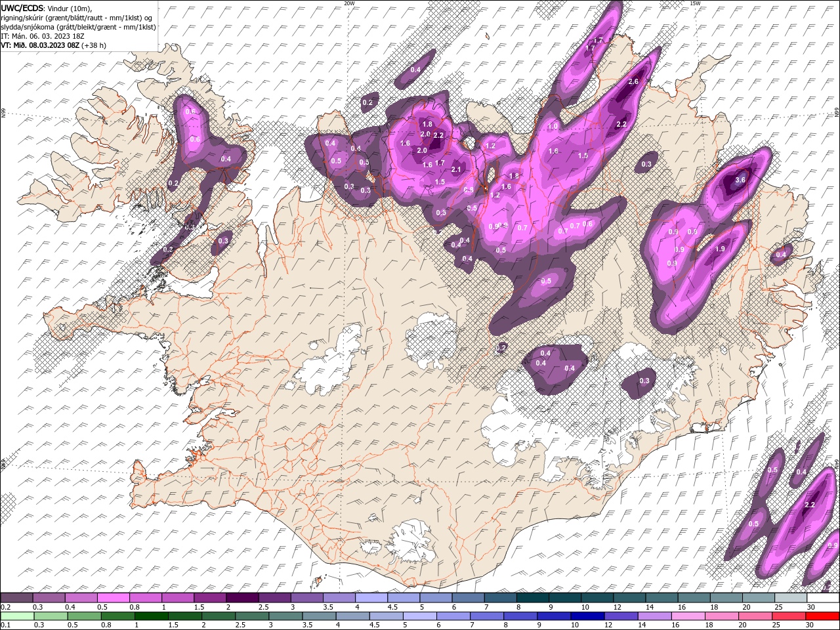840x630 pixels.
Task: Click the 2.6 snowfall value on the map
Action: click(x=633, y=82)
